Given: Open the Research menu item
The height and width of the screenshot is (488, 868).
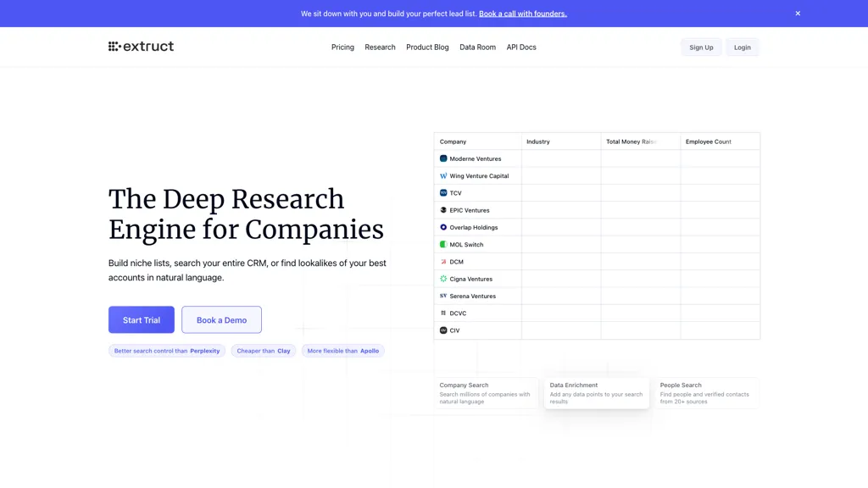Looking at the screenshot, I should coord(380,47).
